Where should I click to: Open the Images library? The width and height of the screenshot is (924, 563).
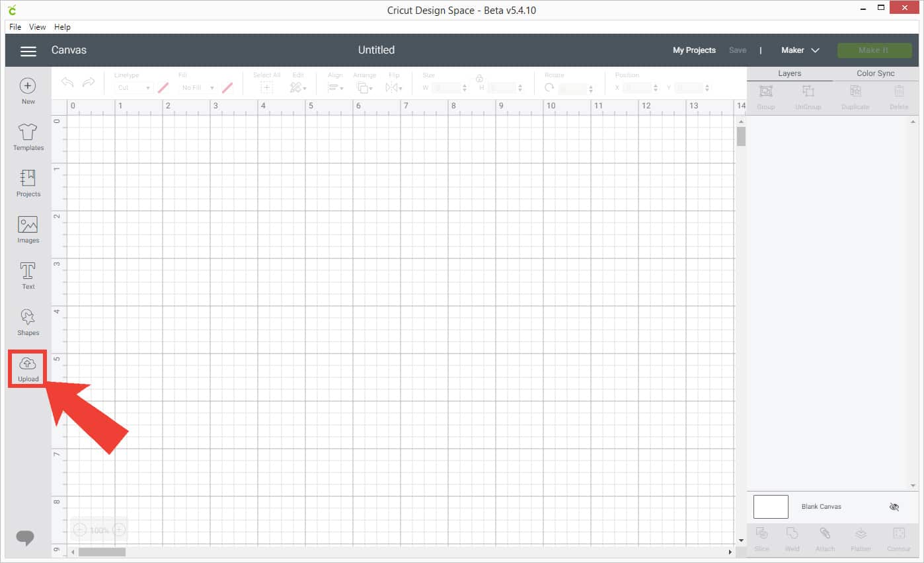28,230
